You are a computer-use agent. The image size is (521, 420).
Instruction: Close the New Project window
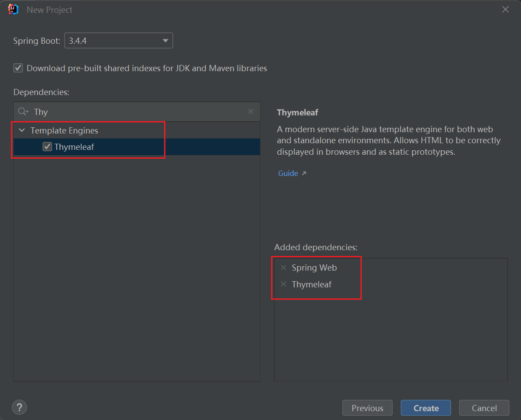pyautogui.click(x=506, y=10)
